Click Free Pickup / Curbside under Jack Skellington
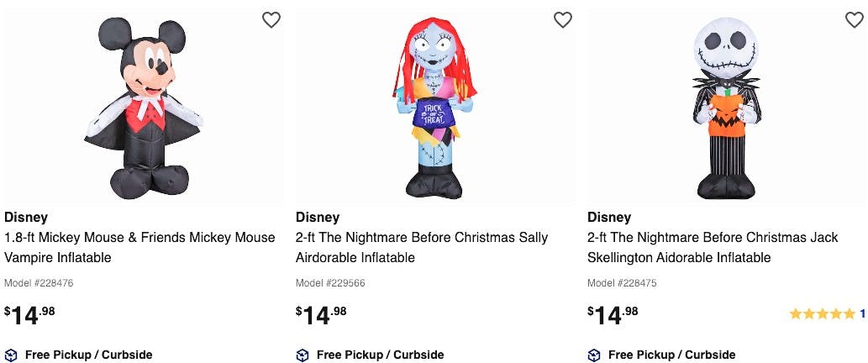This screenshot has height=363, width=868. pyautogui.click(x=672, y=355)
